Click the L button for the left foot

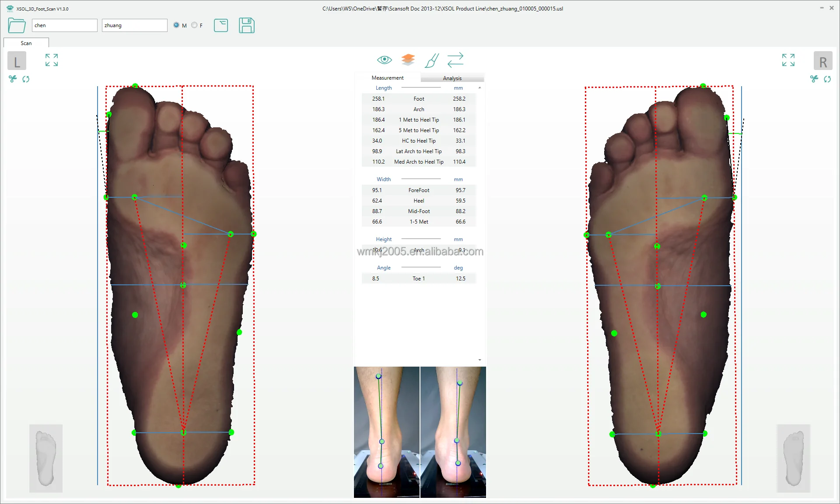[x=17, y=60]
